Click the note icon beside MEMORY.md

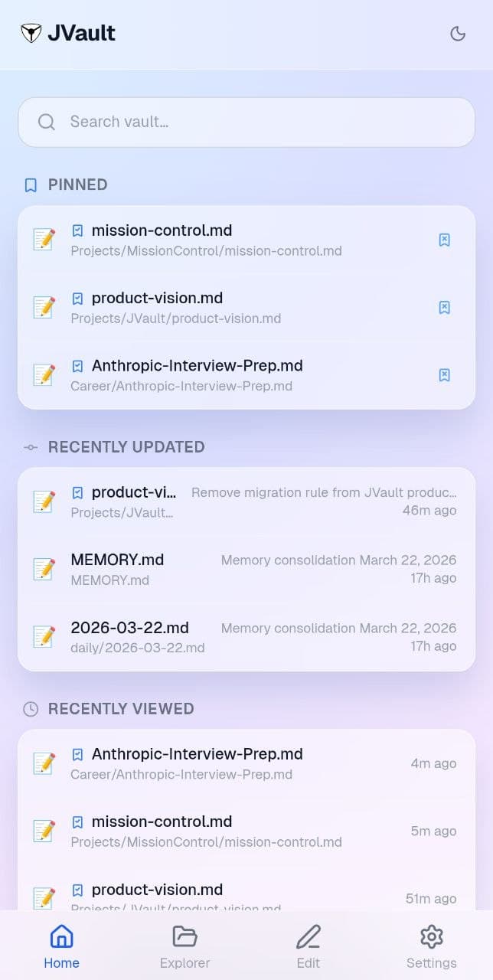44,569
